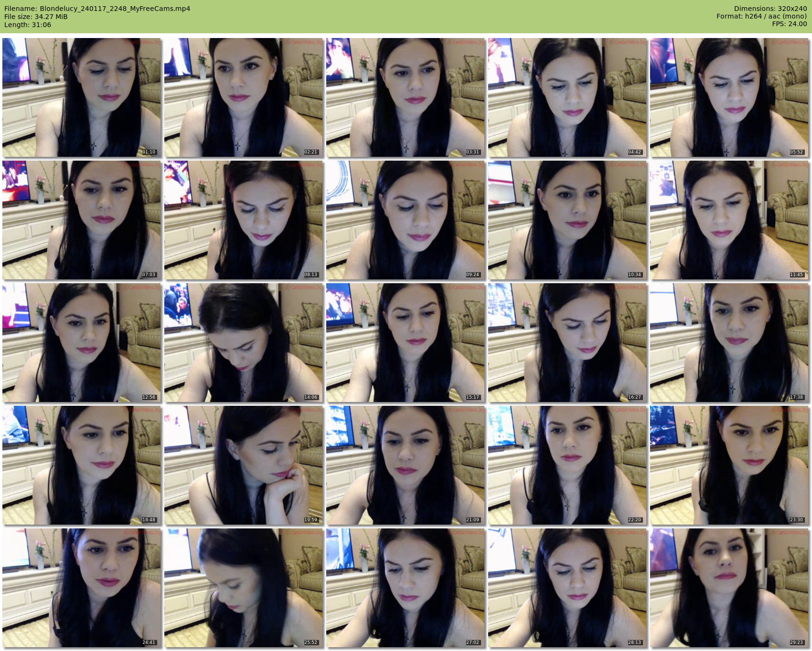Click the Length 31:06 text
The width and height of the screenshot is (812, 651).
[28, 25]
